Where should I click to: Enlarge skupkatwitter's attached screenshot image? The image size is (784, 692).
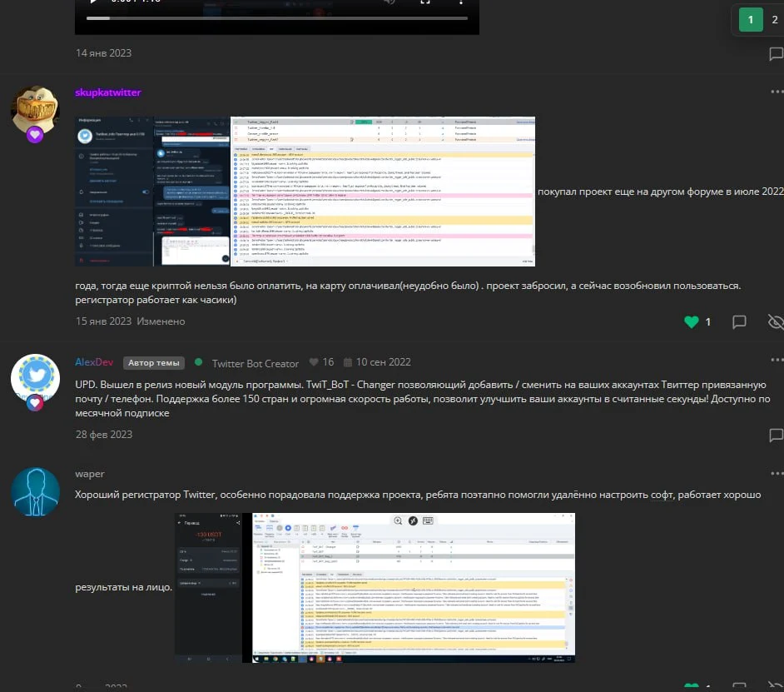pyautogui.click(x=305, y=192)
